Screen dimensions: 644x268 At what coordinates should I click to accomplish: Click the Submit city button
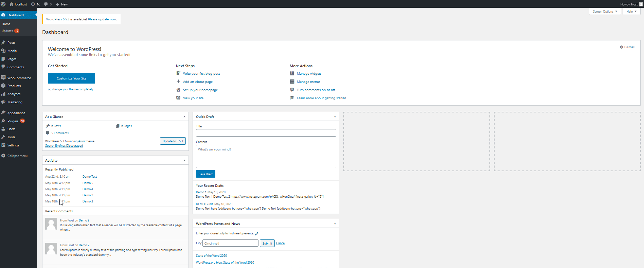267,243
